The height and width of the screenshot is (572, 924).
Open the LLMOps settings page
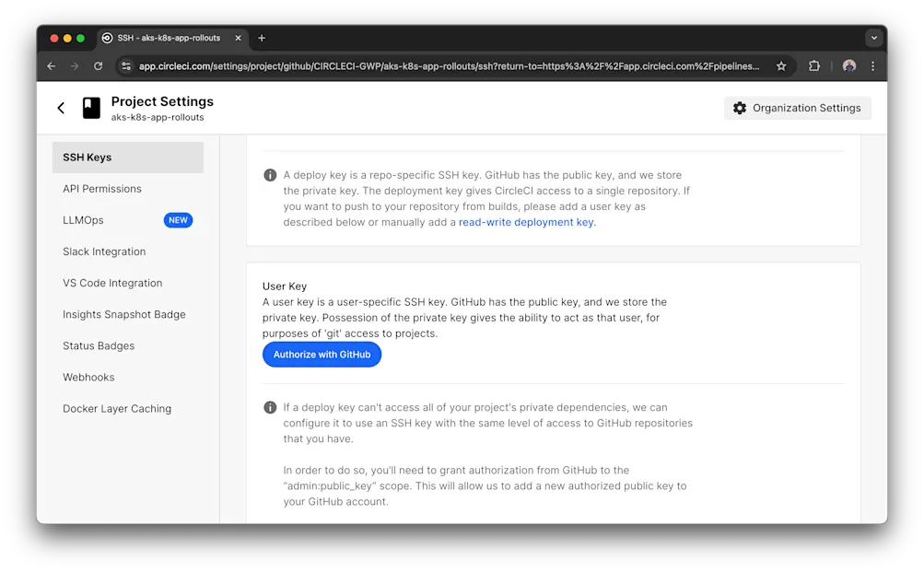(83, 220)
